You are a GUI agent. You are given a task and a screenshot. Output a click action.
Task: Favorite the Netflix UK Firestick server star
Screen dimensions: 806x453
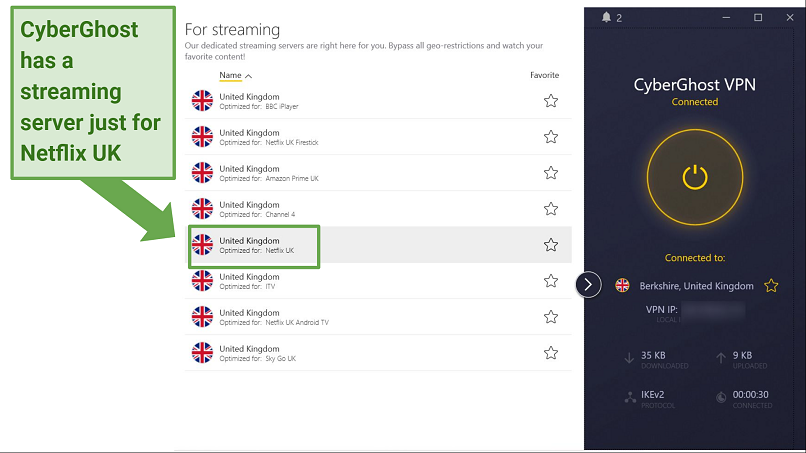pos(550,137)
